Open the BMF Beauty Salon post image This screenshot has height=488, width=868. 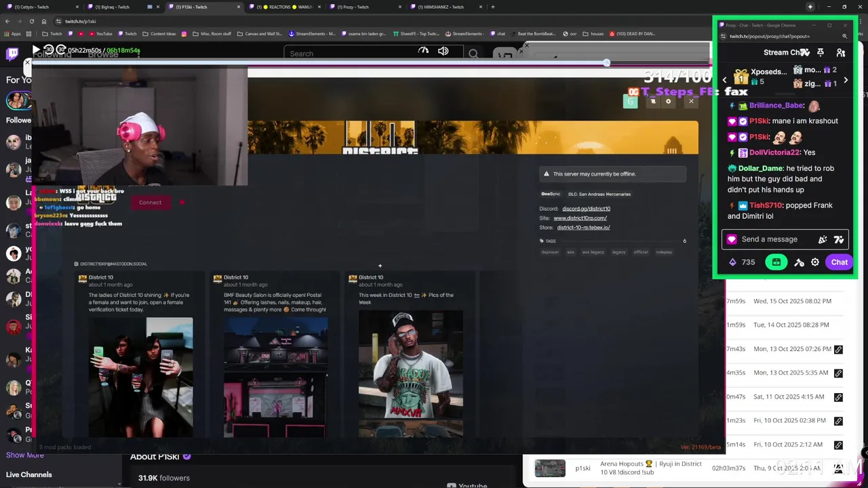click(x=275, y=377)
